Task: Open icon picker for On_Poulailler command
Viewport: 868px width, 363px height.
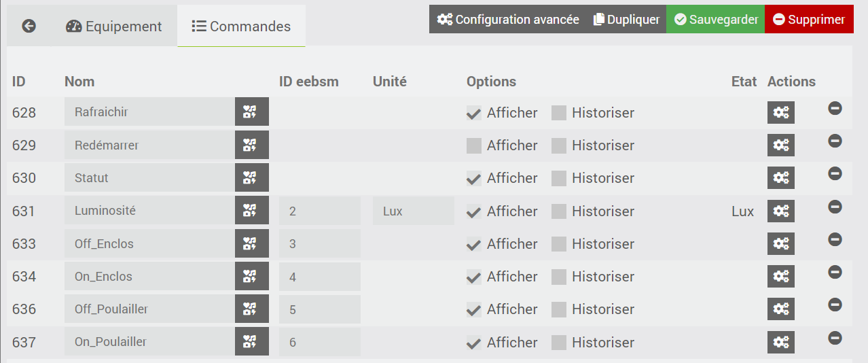Action: coord(251,342)
